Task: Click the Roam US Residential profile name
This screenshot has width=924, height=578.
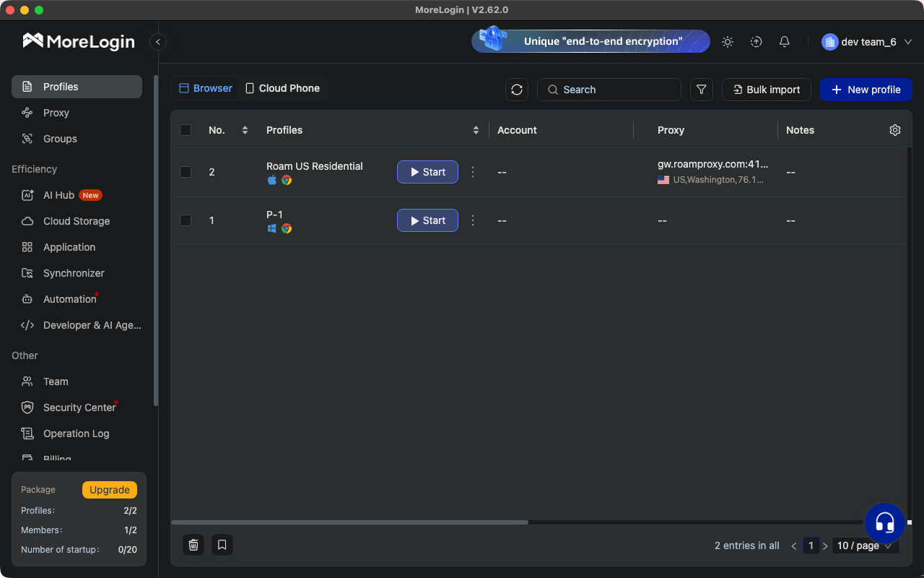Action: tap(315, 166)
